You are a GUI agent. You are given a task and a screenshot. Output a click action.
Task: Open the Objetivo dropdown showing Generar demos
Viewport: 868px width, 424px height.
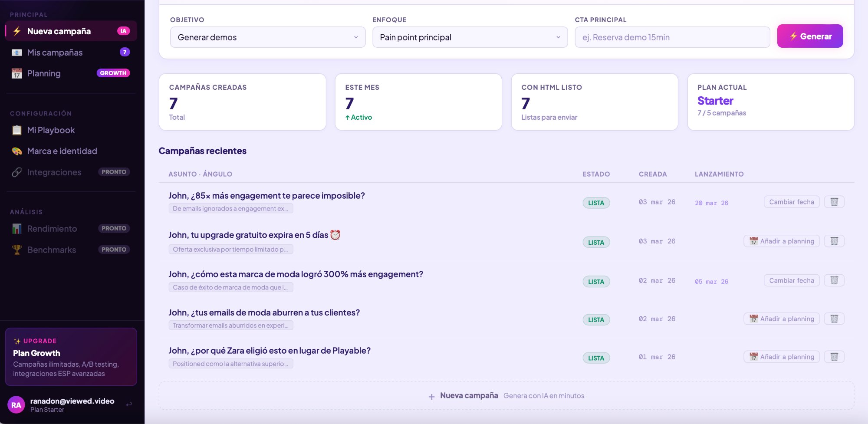click(x=268, y=37)
